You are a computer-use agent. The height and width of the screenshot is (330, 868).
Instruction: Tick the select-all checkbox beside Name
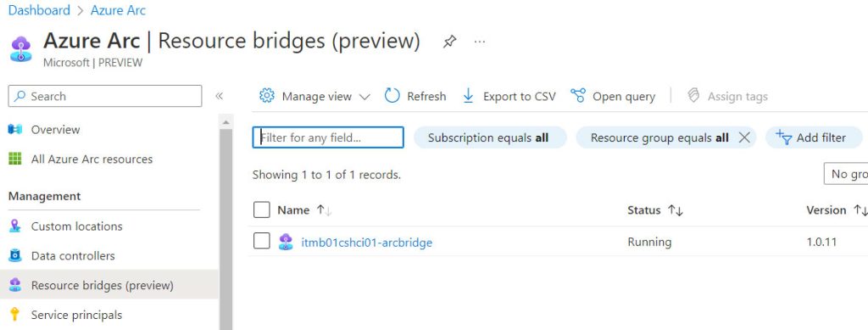pyautogui.click(x=261, y=210)
